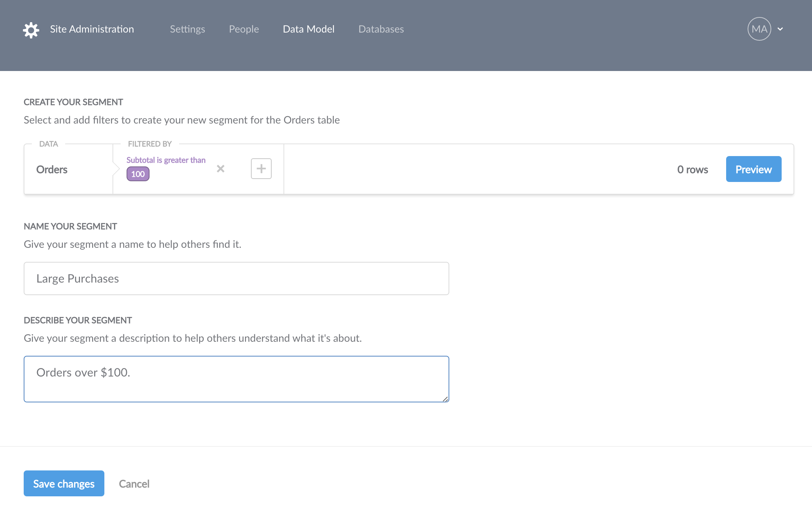Click the purple 100 filter value
Viewport: 812px width, 520px height.
pyautogui.click(x=138, y=174)
